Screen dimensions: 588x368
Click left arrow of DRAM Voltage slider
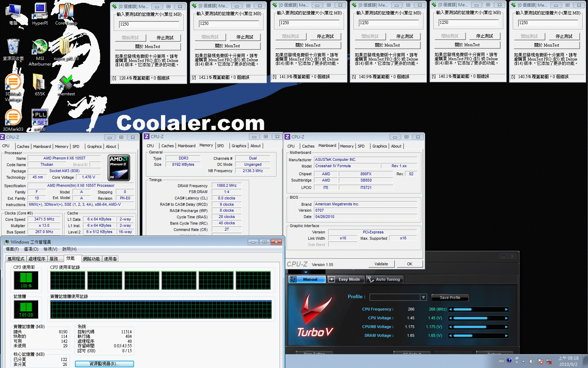point(450,336)
